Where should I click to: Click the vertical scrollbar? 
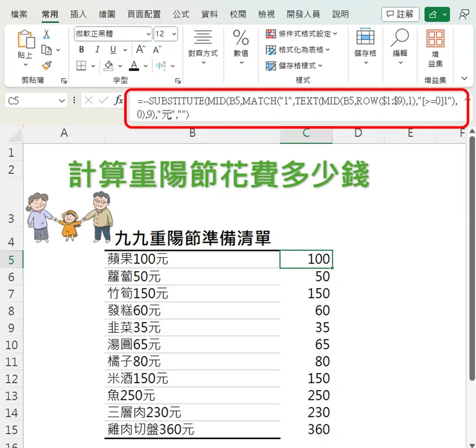pyautogui.click(x=472, y=258)
